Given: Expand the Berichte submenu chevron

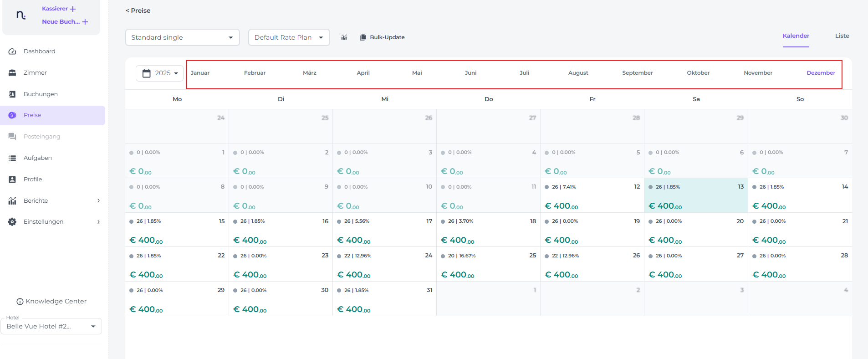Looking at the screenshot, I should [x=98, y=201].
